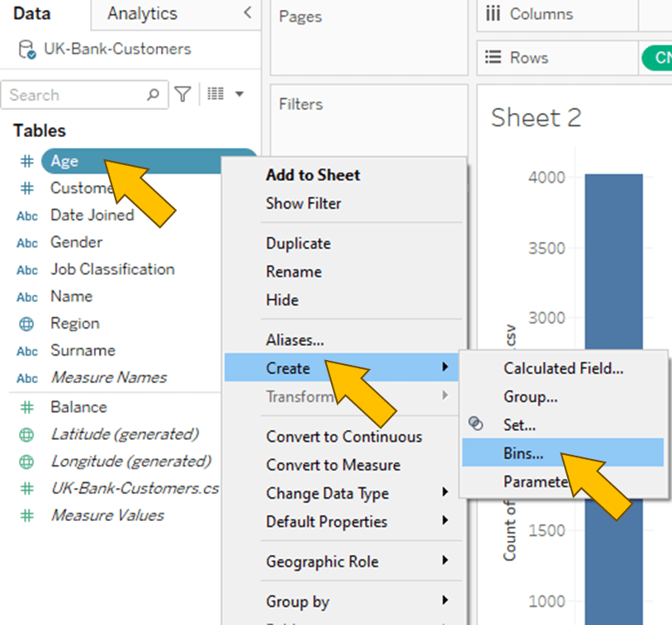The width and height of the screenshot is (672, 625).
Task: Click the Set icon in the Create submenu
Action: point(476,424)
